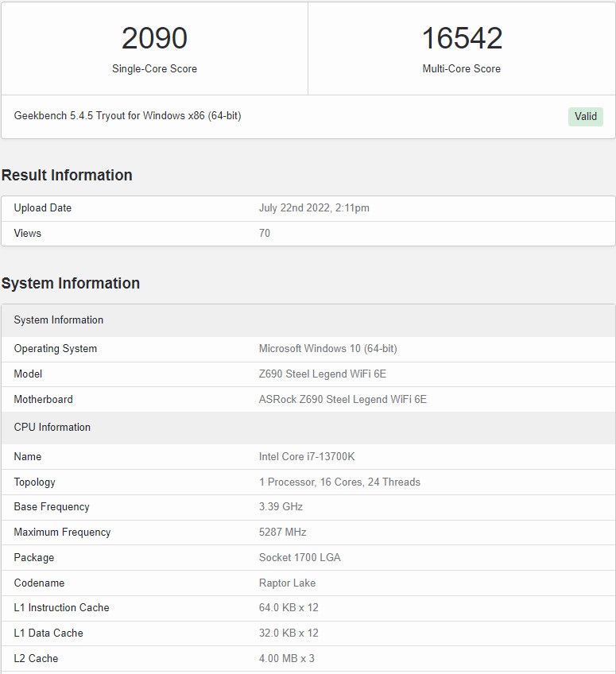
Task: Click the L2 Cache value 4.00 MB x 3
Action: tap(285, 659)
